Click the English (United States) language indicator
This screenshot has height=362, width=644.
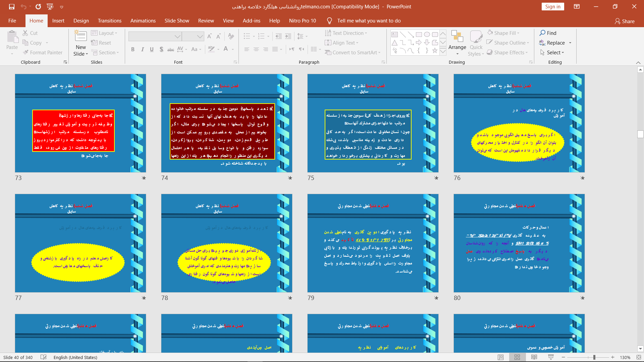click(75, 357)
